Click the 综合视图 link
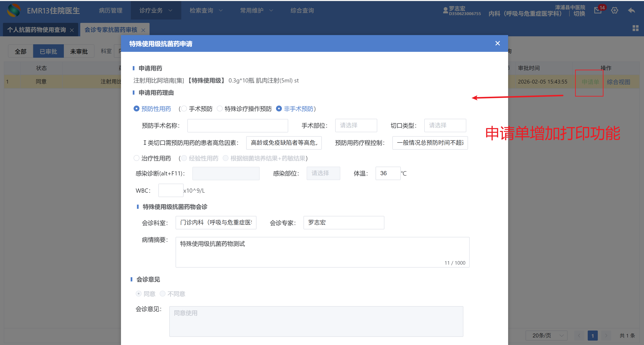This screenshot has height=345, width=644. [618, 82]
